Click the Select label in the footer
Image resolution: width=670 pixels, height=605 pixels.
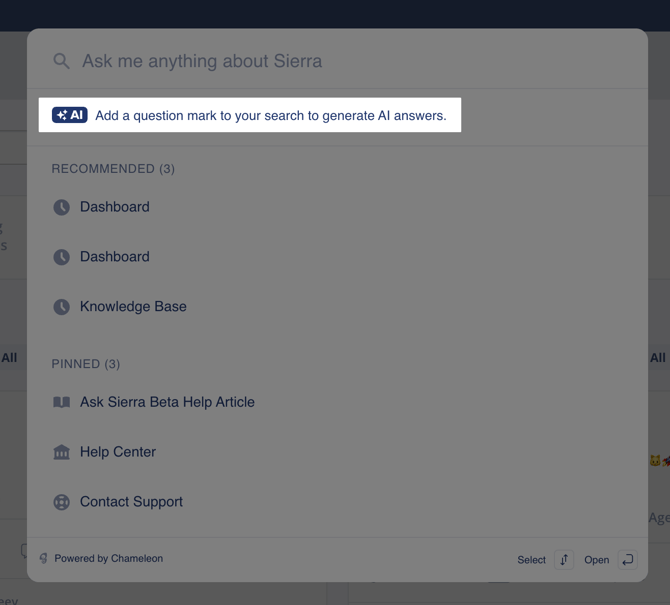click(x=532, y=560)
